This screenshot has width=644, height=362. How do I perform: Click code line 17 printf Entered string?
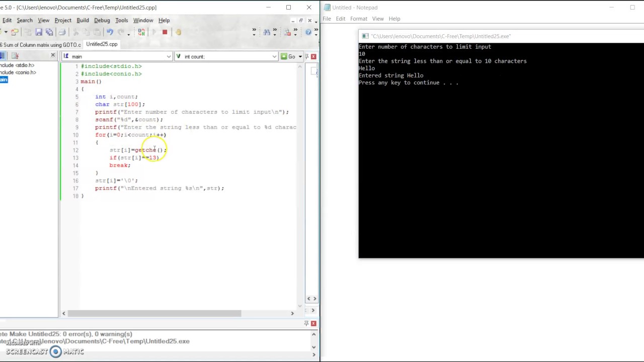click(159, 188)
